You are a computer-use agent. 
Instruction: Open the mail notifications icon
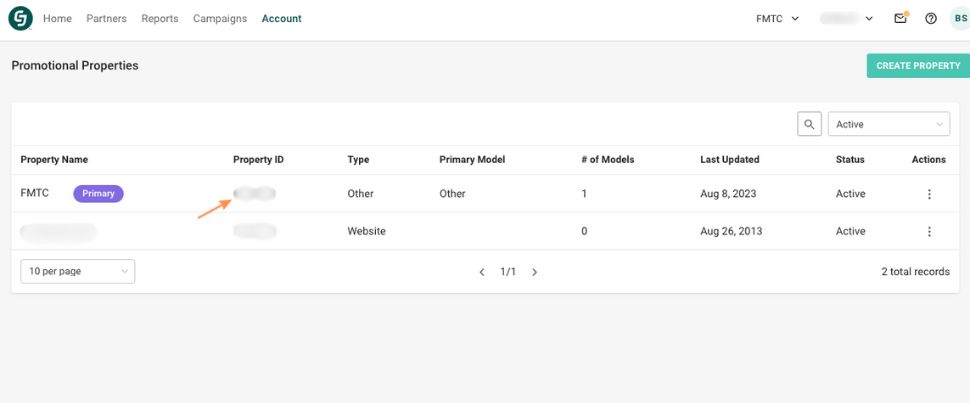[900, 18]
